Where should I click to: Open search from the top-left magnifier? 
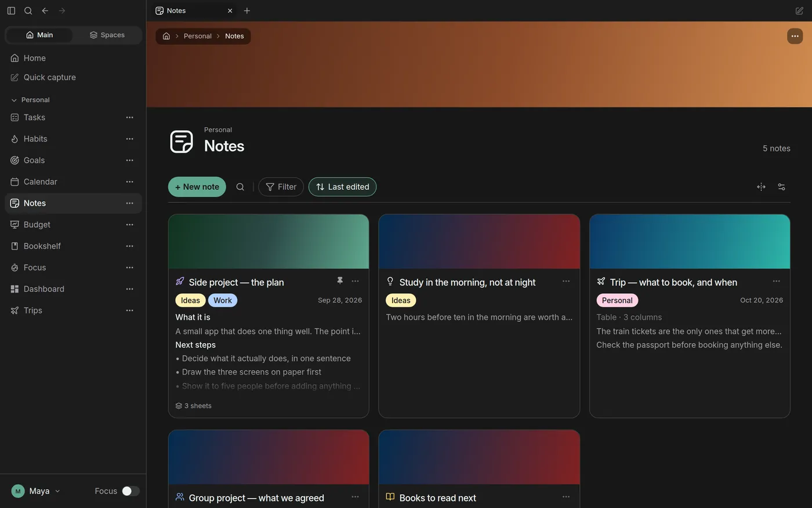point(28,10)
